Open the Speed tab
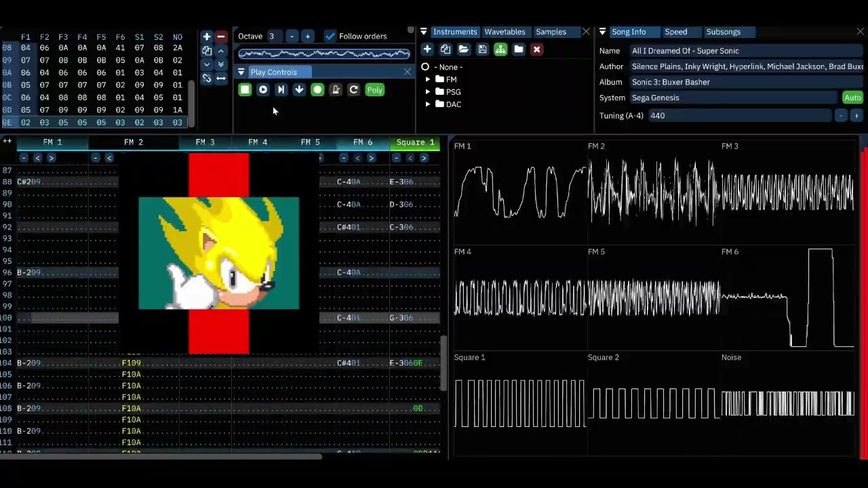868x488 pixels. pyautogui.click(x=675, y=32)
